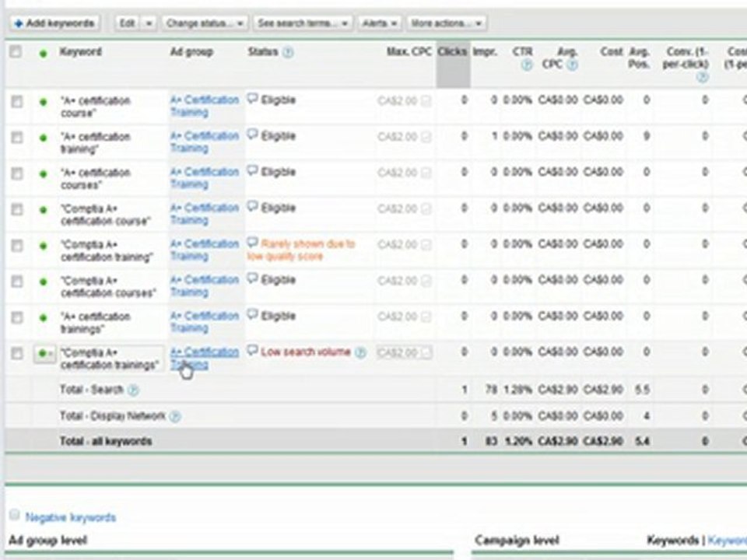Open the See search terms dropdown
The width and height of the screenshot is (747, 560).
pos(303,23)
